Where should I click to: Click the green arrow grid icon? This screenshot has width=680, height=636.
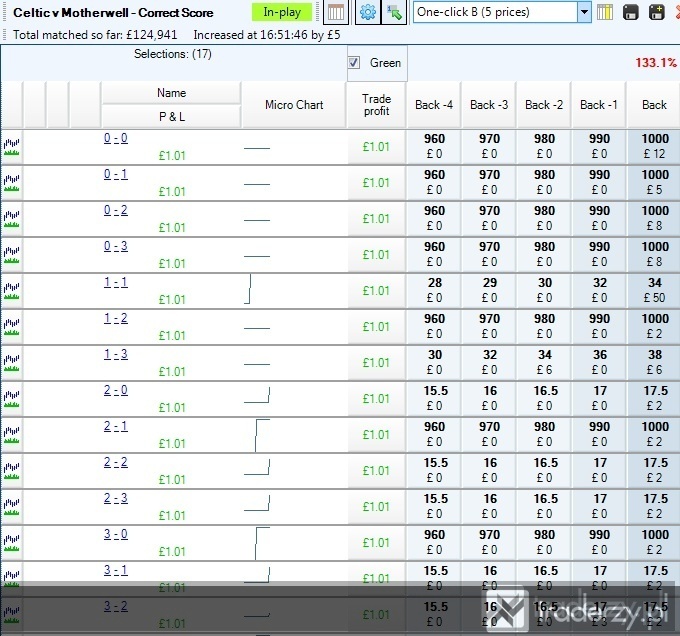(x=394, y=12)
